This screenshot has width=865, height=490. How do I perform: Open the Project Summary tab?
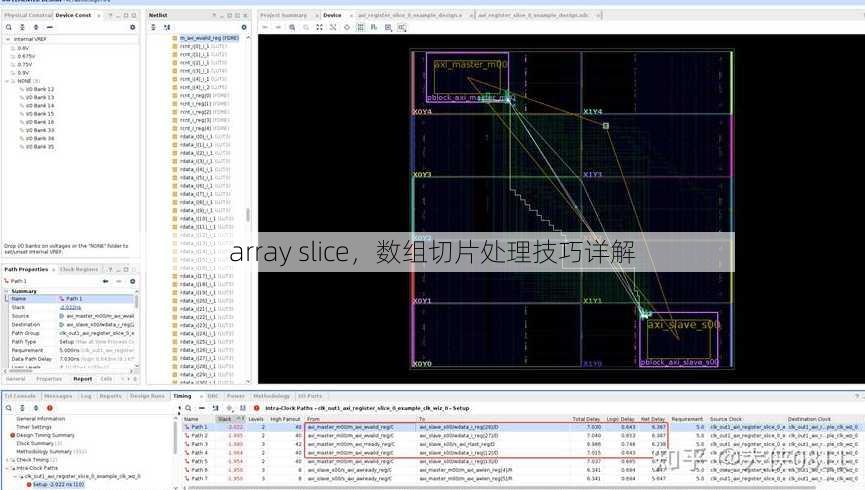point(284,15)
